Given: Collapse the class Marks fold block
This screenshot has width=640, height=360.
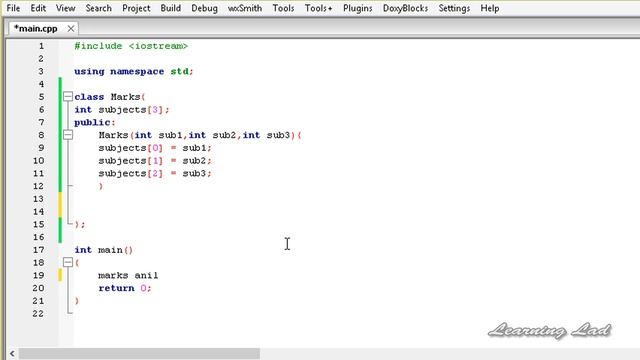Looking at the screenshot, I should click(68, 97).
